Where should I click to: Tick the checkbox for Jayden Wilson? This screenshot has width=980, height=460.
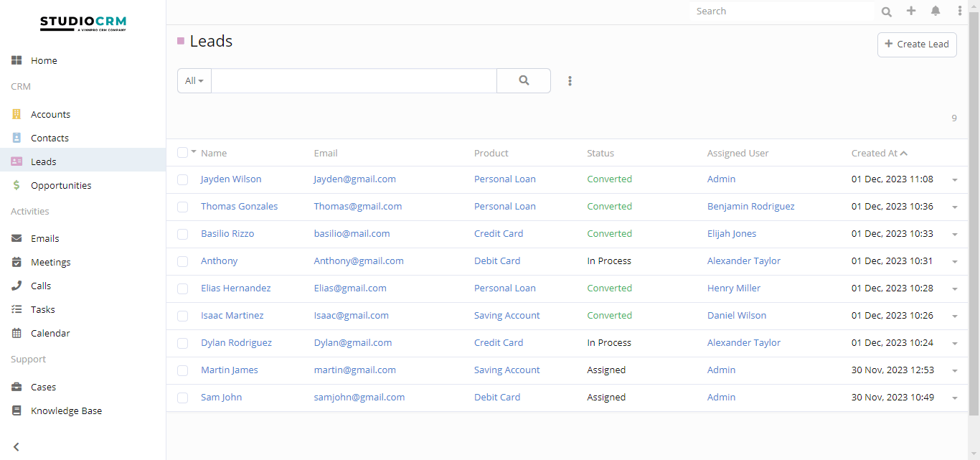point(183,179)
